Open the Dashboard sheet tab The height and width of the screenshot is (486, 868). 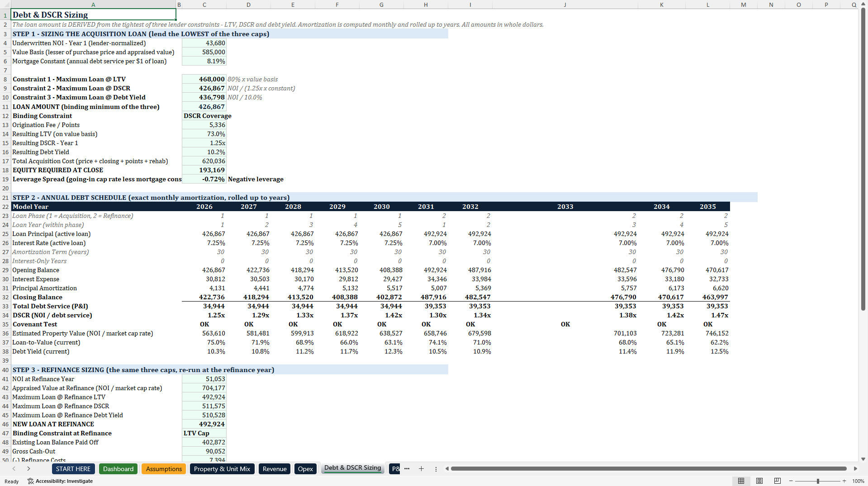[119, 469]
